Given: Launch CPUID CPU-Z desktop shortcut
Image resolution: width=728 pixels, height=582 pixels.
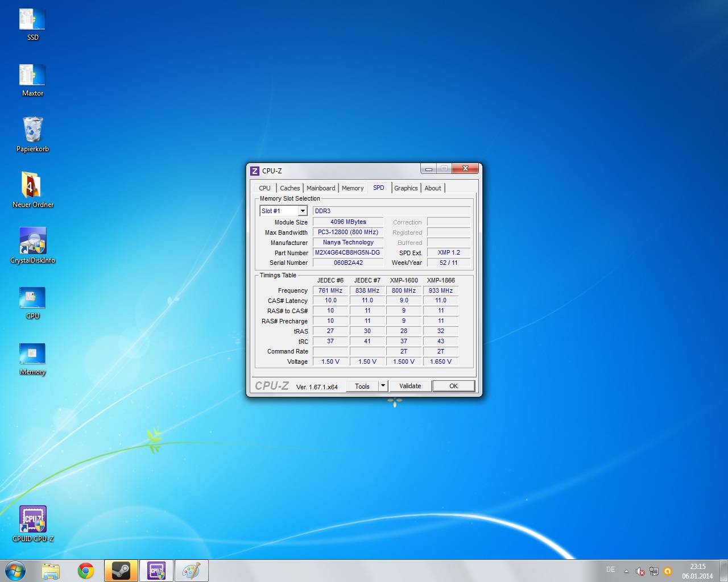Looking at the screenshot, I should click(32, 524).
